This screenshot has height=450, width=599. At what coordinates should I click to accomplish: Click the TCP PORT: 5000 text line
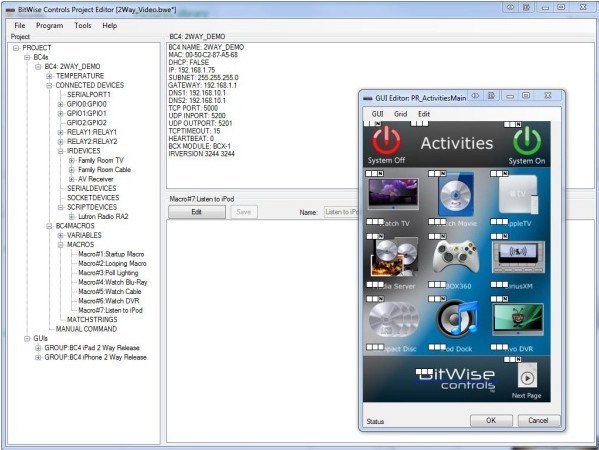click(193, 108)
